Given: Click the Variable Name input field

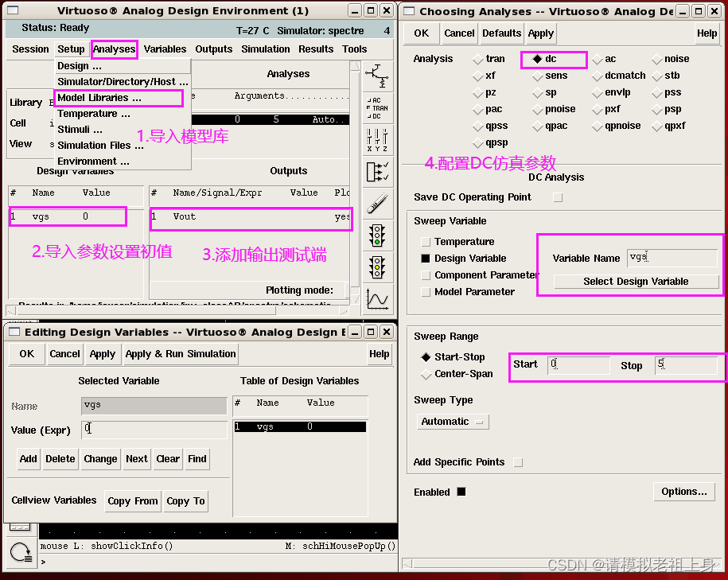Looking at the screenshot, I should (x=672, y=258).
